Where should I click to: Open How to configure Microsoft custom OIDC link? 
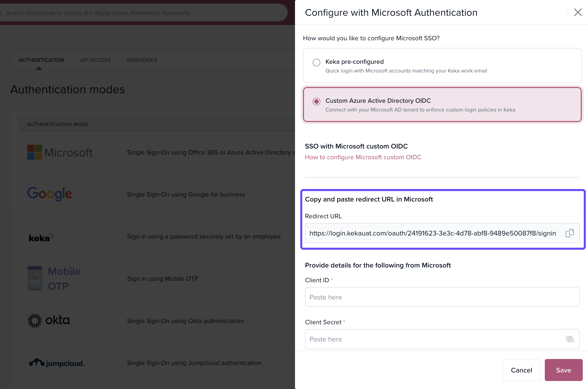[x=363, y=157]
